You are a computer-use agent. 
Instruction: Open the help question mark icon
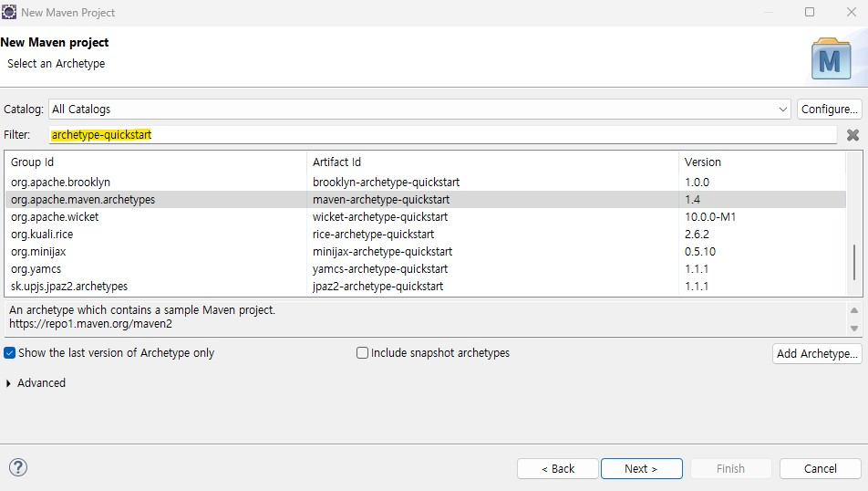(x=17, y=467)
